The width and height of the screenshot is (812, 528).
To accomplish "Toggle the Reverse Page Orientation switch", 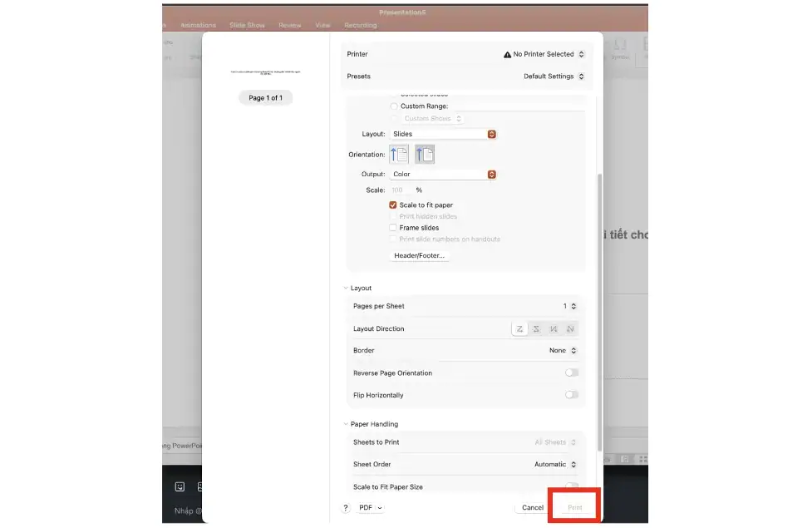I will tap(572, 373).
